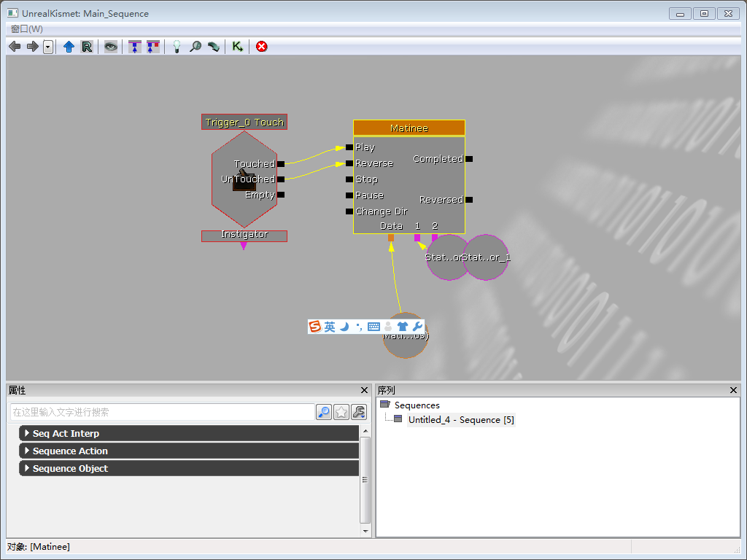Click the single blue variable-connector icon
The width and height of the screenshot is (747, 560).
click(x=135, y=47)
